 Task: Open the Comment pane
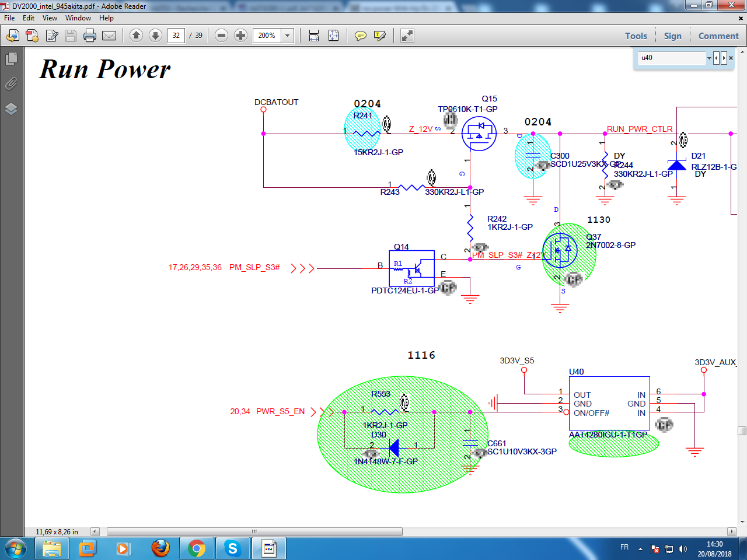pyautogui.click(x=718, y=36)
